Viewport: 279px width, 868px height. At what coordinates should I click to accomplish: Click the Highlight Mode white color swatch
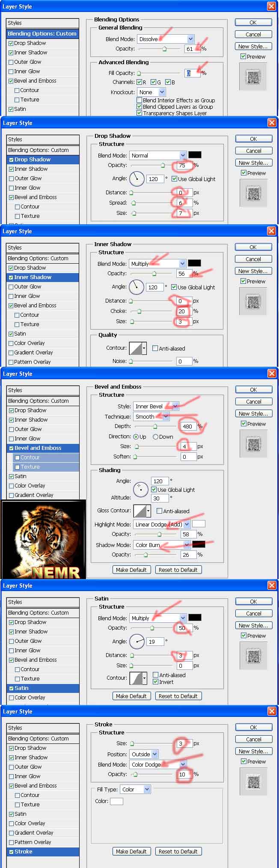click(199, 524)
